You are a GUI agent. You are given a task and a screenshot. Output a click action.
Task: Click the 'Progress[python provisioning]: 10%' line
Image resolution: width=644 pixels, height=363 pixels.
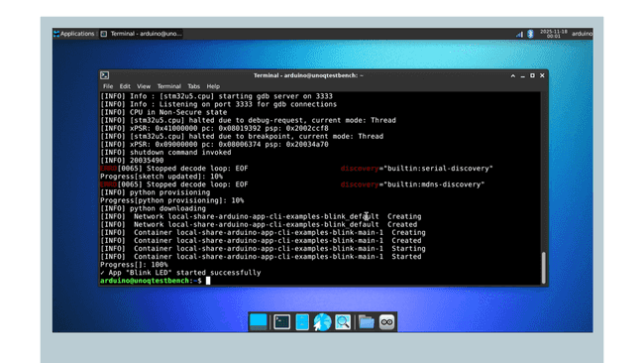click(171, 200)
